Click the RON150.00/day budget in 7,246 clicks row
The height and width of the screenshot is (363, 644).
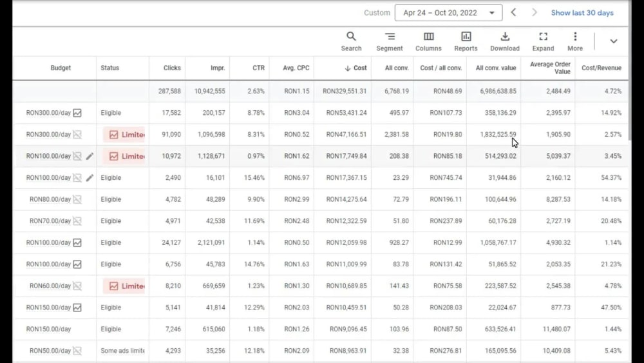coord(48,329)
